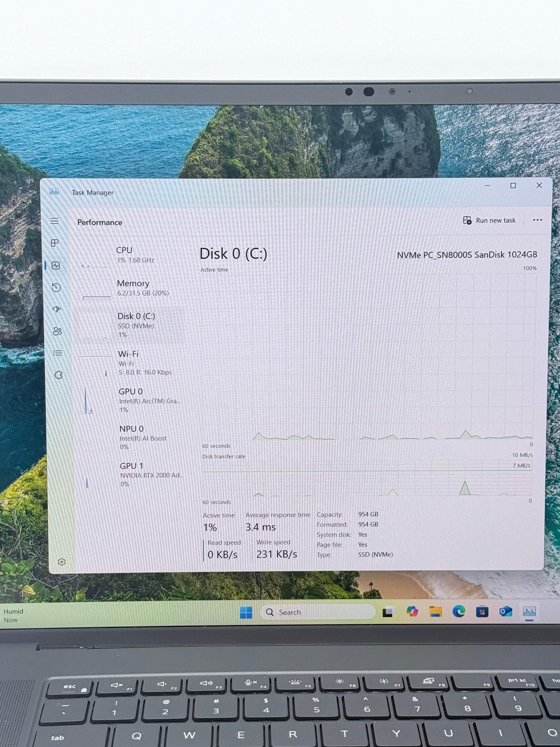Select GPU 1 NVIDIA RTX 2000 entry
This screenshot has width=560, height=747.
[x=134, y=474]
